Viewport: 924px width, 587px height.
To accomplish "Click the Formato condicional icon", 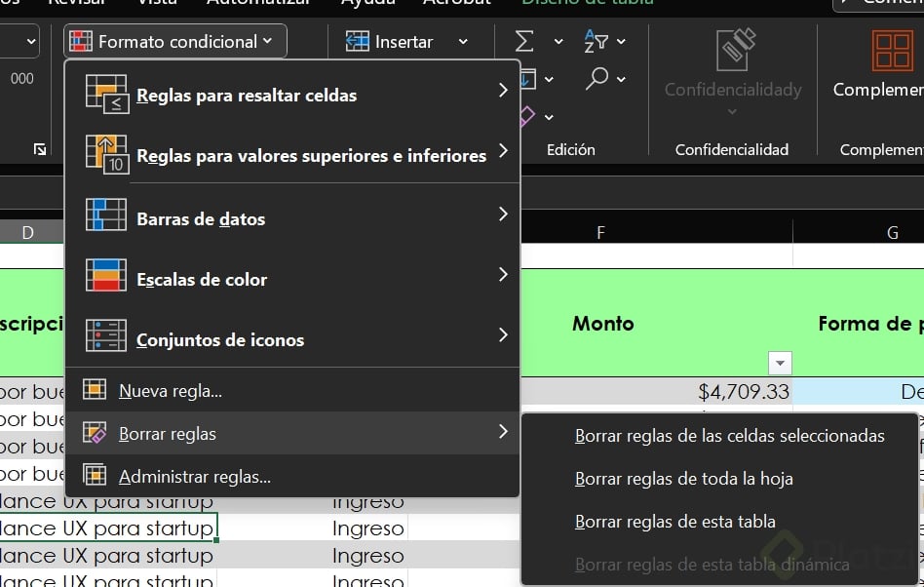I will click(x=81, y=41).
